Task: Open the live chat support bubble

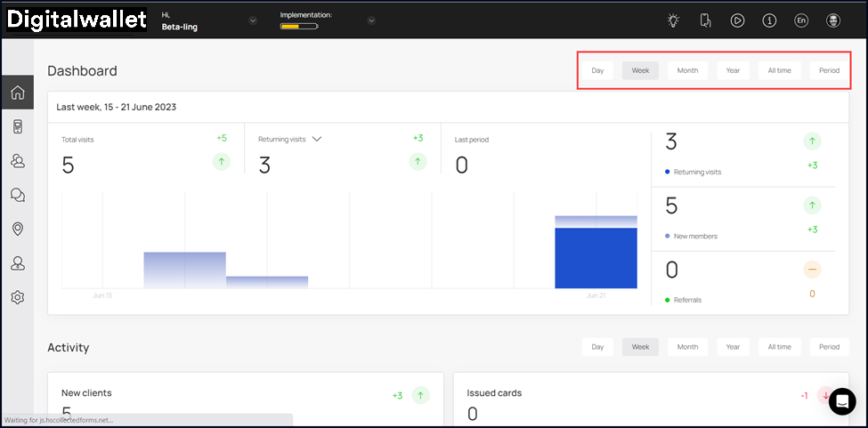Action: click(841, 401)
